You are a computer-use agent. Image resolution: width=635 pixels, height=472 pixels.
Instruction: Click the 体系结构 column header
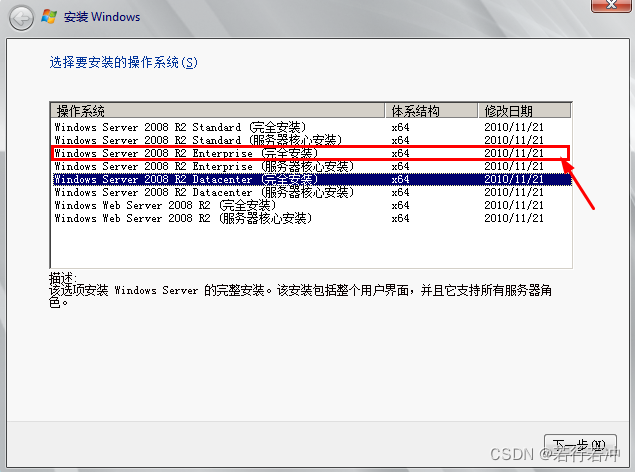[432, 111]
